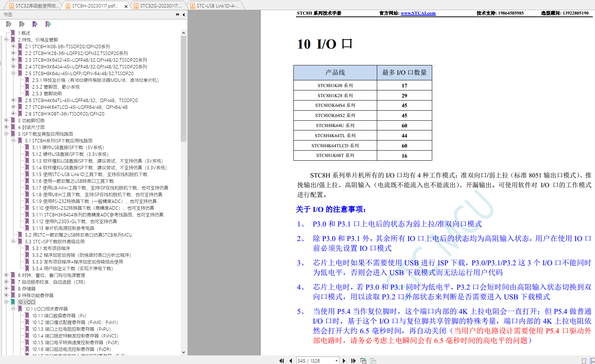
Task: Open the bookmark options dropdown icon
Action: click(48, 24)
